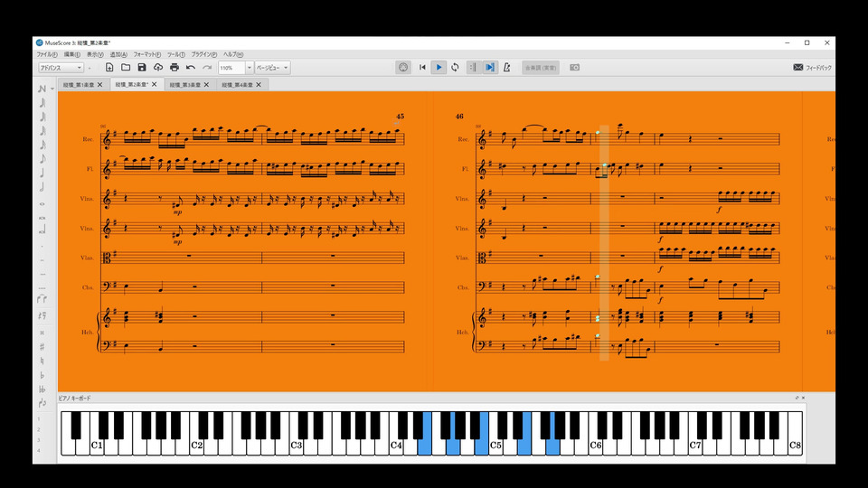Switch to the 第1楽章 score tab
The height and width of the screenshot is (488, 868).
click(79, 85)
